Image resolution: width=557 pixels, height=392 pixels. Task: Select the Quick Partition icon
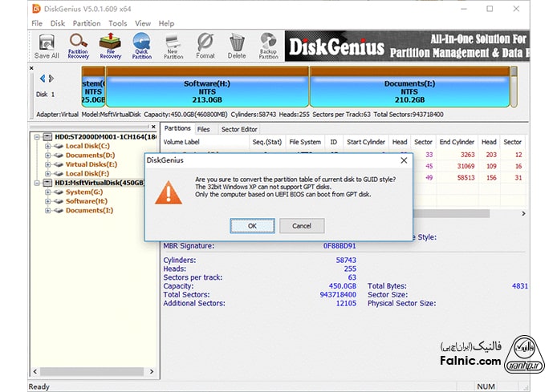tap(141, 46)
